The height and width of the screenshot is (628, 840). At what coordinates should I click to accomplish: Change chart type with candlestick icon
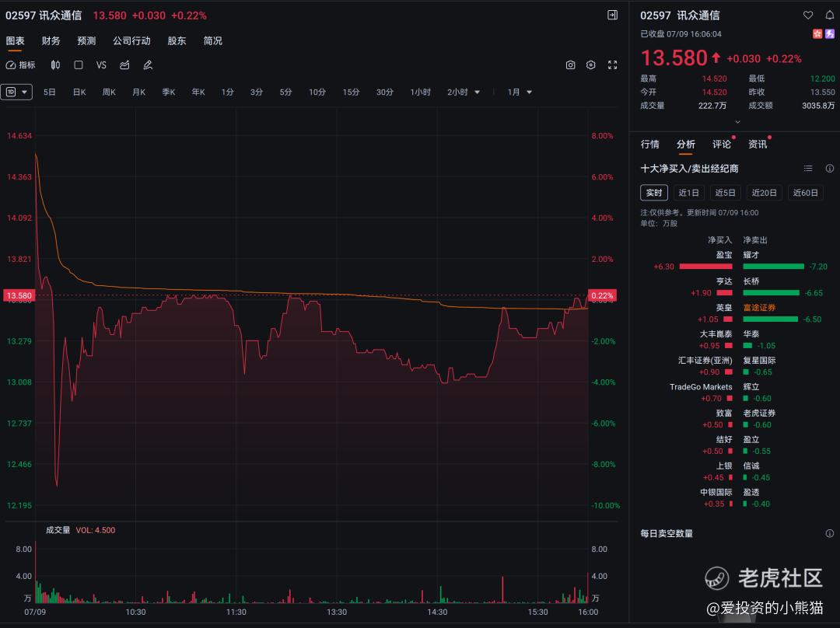coord(55,65)
